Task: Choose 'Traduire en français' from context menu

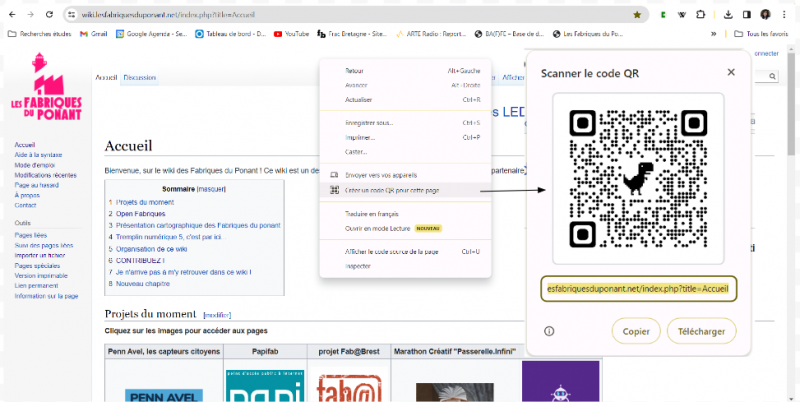Action: click(372, 214)
